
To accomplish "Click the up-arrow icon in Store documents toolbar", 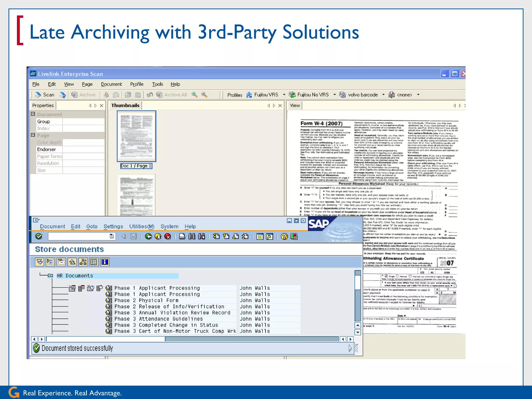I will [x=72, y=262].
